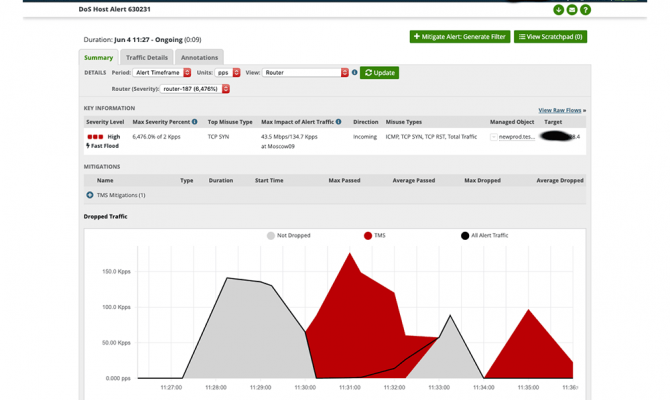This screenshot has height=400, width=670.
Task: Click the 6,476.0% of 2 Kpps value
Action: point(156,137)
